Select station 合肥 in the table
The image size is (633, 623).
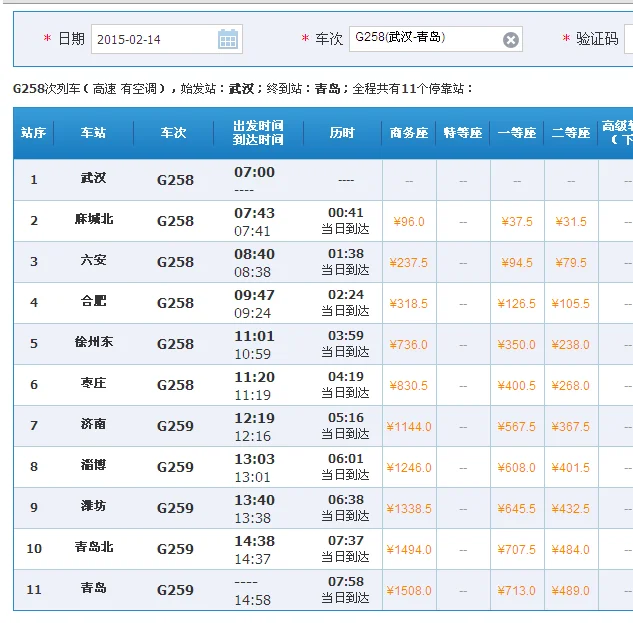click(93, 301)
